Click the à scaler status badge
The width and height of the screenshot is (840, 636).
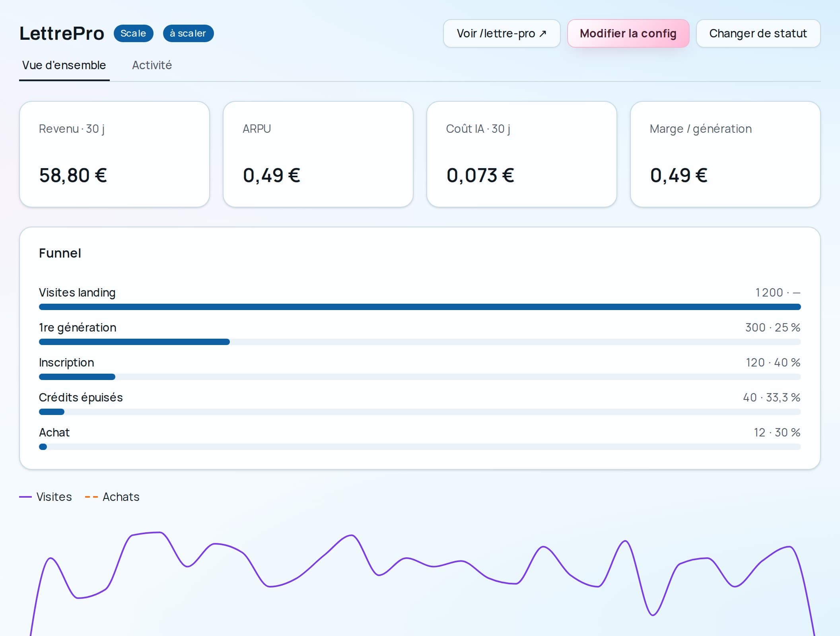tap(188, 33)
